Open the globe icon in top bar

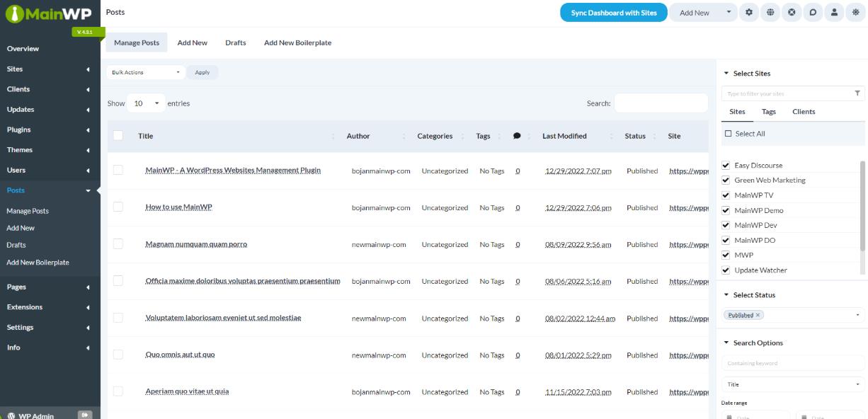(x=770, y=13)
